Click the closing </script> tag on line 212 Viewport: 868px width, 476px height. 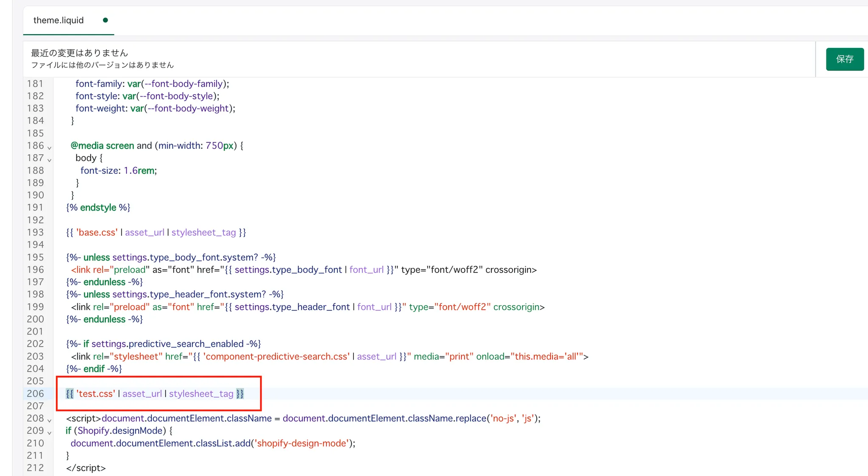pyautogui.click(x=86, y=468)
